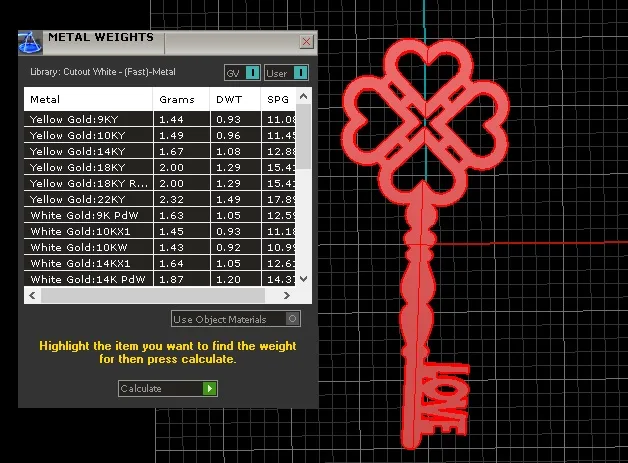628x463 pixels.
Task: Click the table scroll down arrow
Action: click(304, 279)
